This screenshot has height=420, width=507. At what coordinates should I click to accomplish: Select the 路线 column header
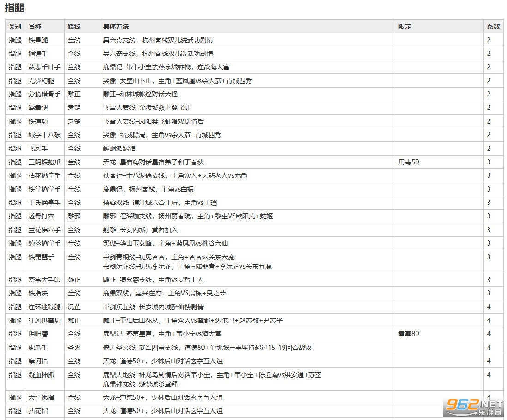[82, 26]
